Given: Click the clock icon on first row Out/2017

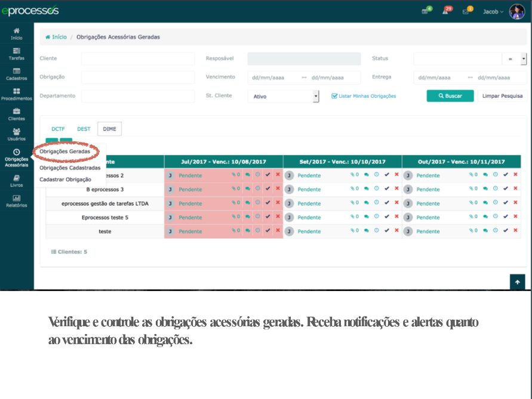Looking at the screenshot, I should click(x=495, y=175).
